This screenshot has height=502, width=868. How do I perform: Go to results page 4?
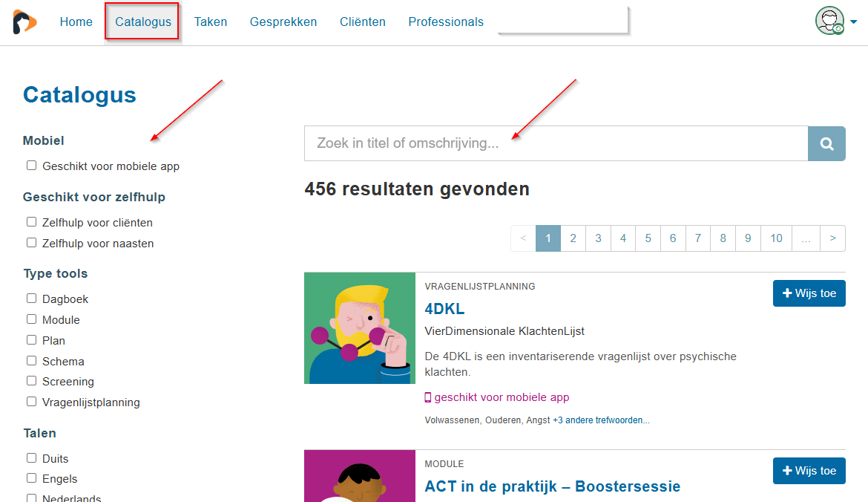tap(623, 238)
